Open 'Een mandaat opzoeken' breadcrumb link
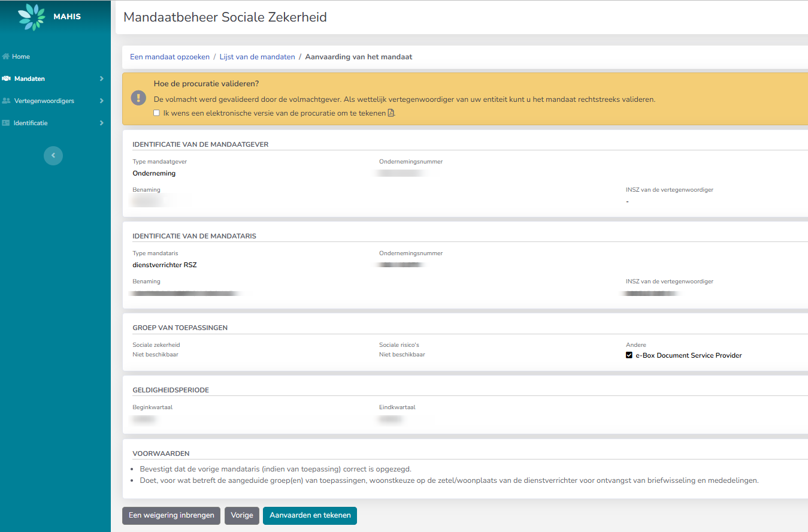808x532 pixels. pyautogui.click(x=170, y=57)
